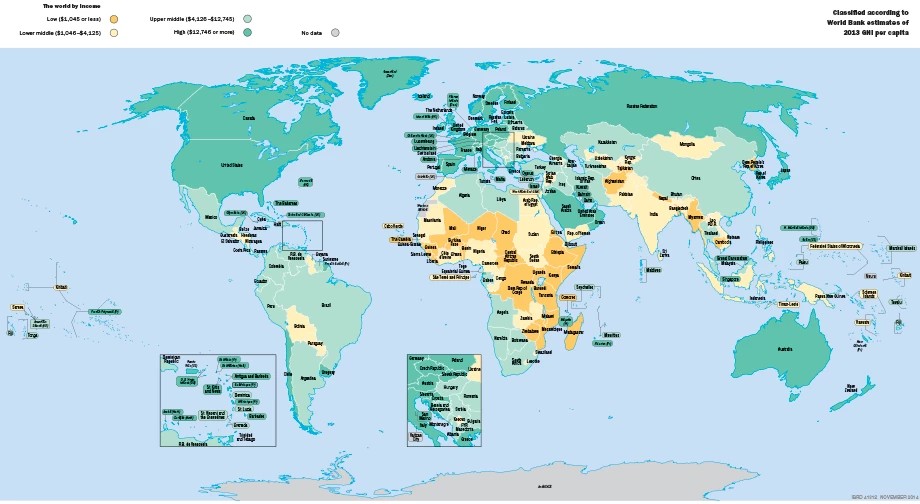Click the 'Lower middle ($1,046–$4,125)' legend label

[60, 33]
